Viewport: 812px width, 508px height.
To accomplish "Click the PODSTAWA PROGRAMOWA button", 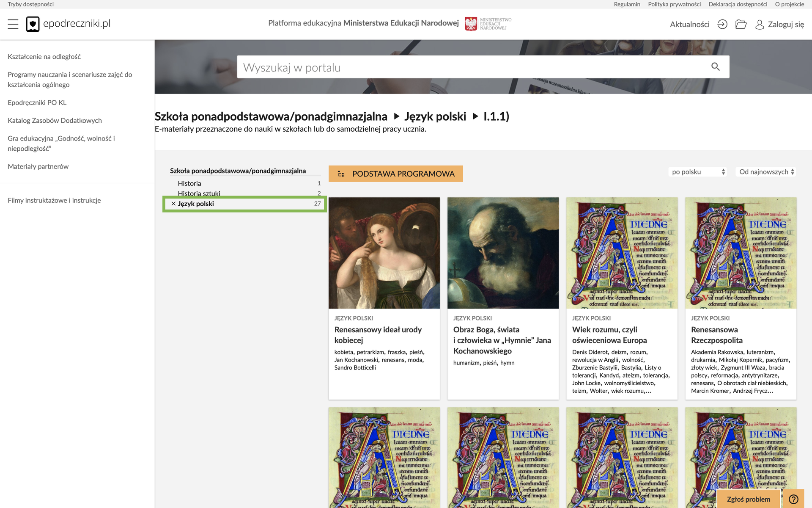I will [x=395, y=174].
